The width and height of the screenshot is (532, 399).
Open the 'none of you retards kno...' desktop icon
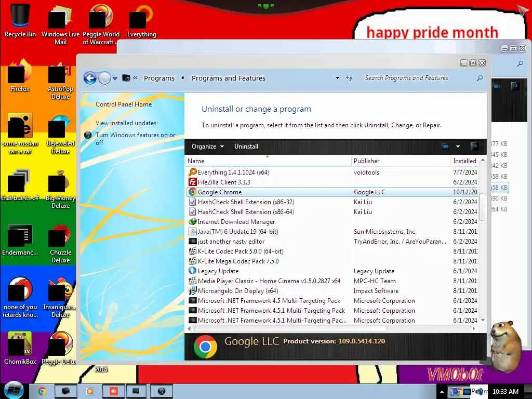(x=20, y=298)
